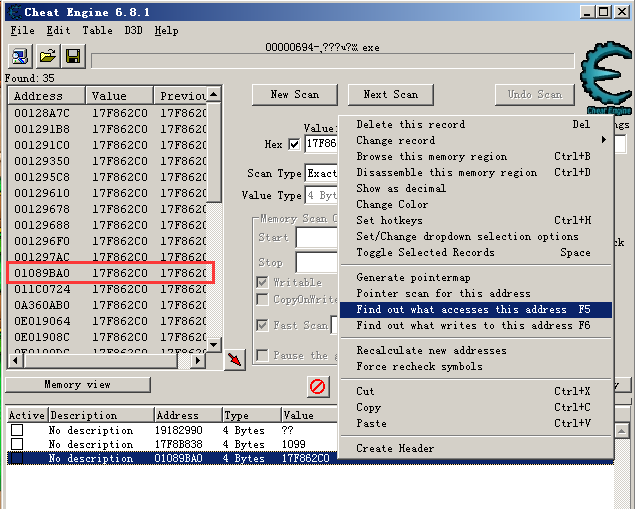Select Find out what writes to this address
The height and width of the screenshot is (509, 635).
pyautogui.click(x=475, y=325)
